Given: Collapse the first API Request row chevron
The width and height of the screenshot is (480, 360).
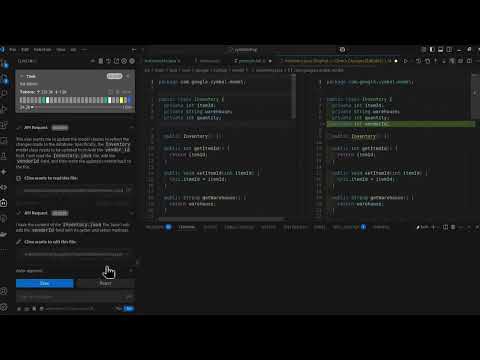Looking at the screenshot, I should [132, 127].
